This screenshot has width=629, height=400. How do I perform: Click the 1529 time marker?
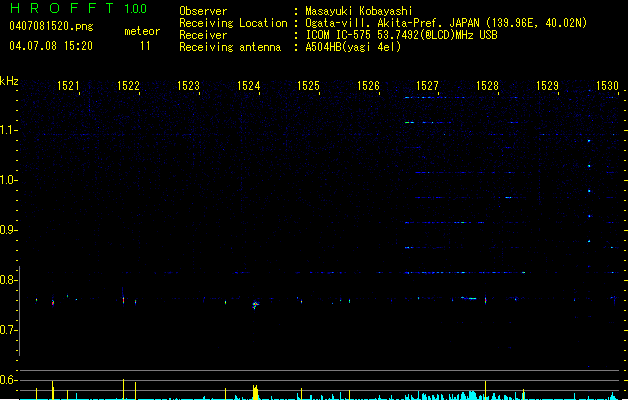(x=548, y=86)
